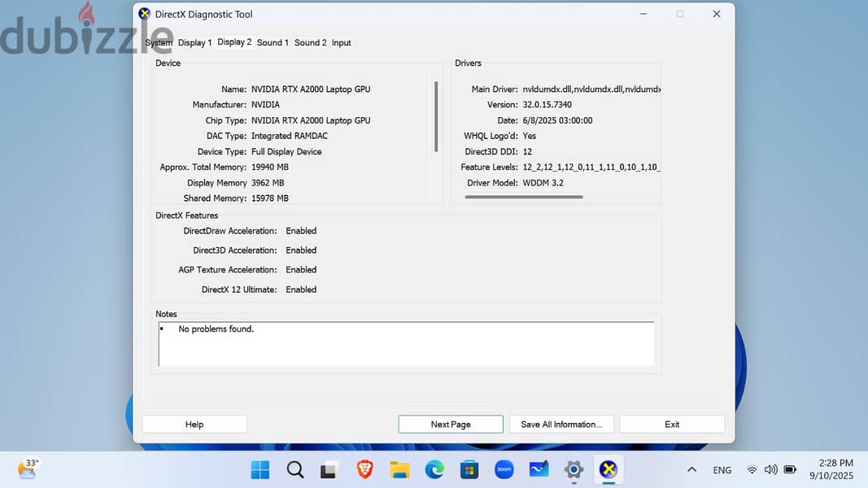Click 'DirectX 12 Ultimate' Enabled value
The image size is (868, 488).
(301, 290)
